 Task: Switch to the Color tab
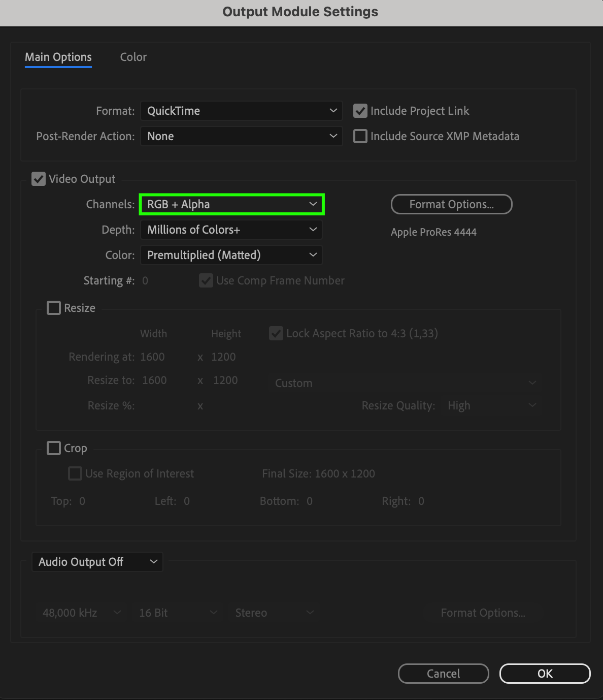click(x=133, y=57)
